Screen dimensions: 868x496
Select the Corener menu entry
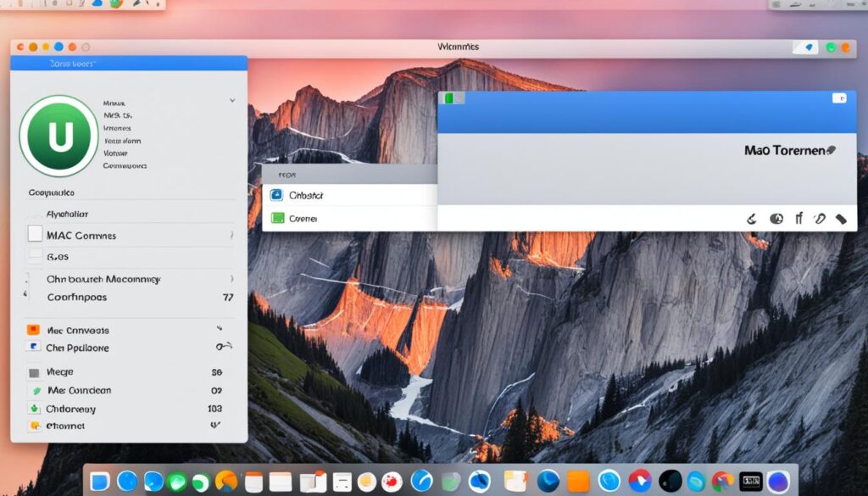[x=305, y=217]
